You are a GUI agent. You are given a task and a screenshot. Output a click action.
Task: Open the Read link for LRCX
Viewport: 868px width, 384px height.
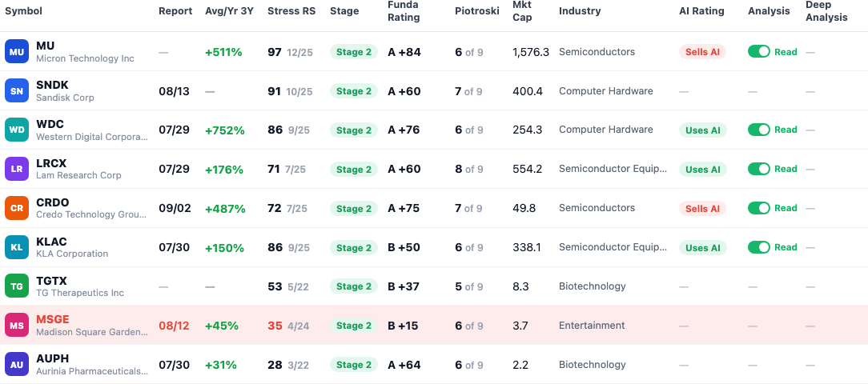tap(786, 169)
